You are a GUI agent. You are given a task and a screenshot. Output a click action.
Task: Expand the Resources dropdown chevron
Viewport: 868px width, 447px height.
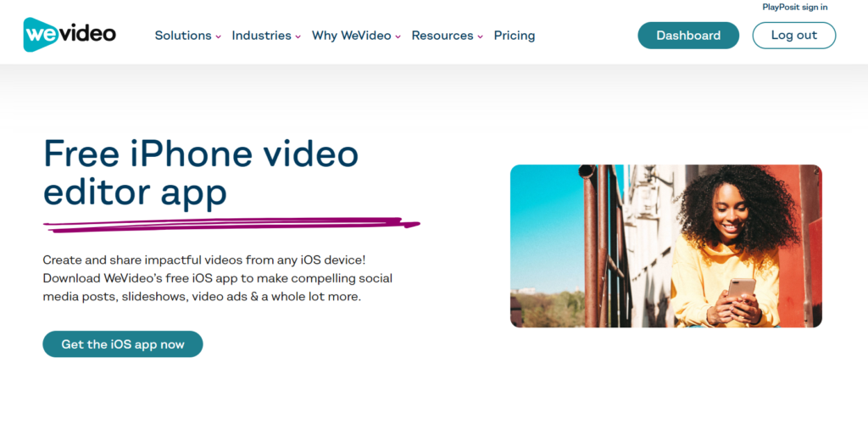(x=480, y=36)
